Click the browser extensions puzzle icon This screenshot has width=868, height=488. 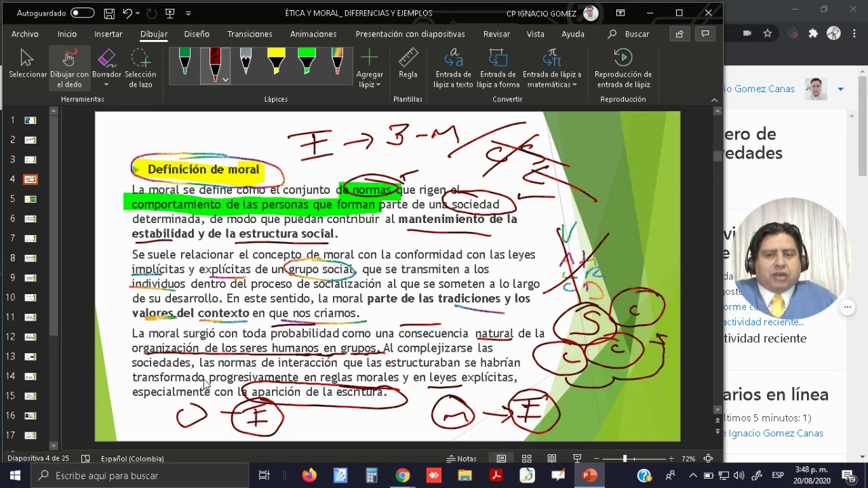click(x=813, y=33)
